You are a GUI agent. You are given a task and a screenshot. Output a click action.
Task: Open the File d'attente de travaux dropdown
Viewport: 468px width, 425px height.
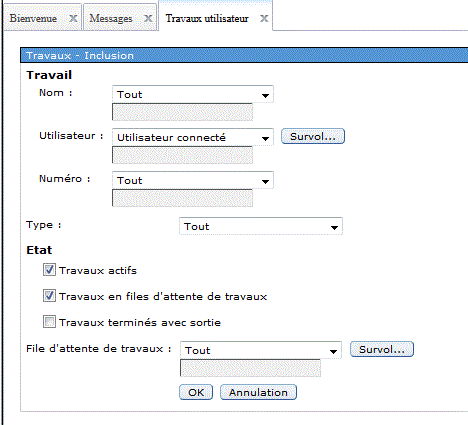click(x=261, y=350)
